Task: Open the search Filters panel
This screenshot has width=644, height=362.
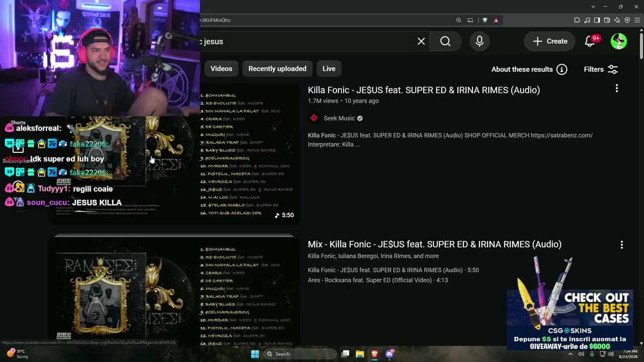Action: pyautogui.click(x=601, y=69)
